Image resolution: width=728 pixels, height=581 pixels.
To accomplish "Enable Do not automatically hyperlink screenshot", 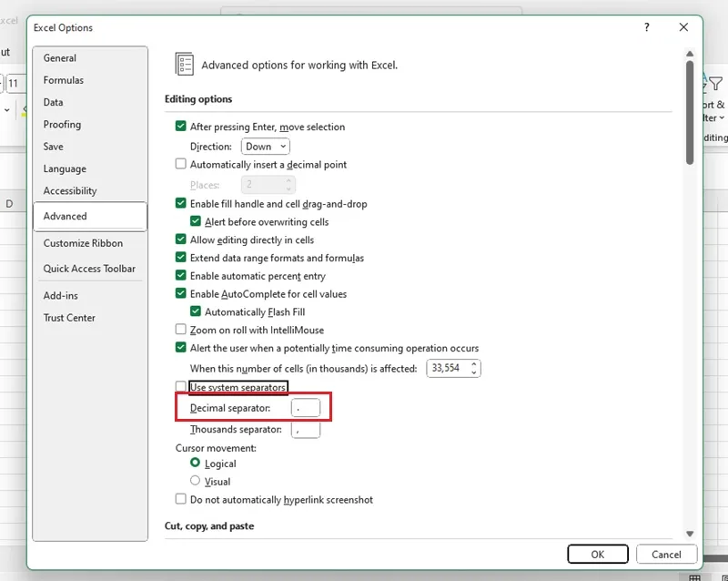I will coord(180,499).
